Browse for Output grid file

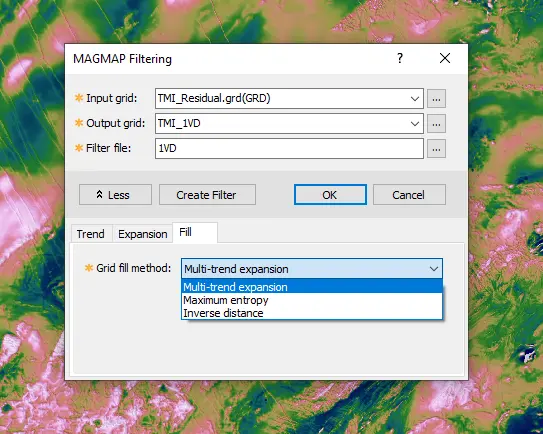(436, 124)
